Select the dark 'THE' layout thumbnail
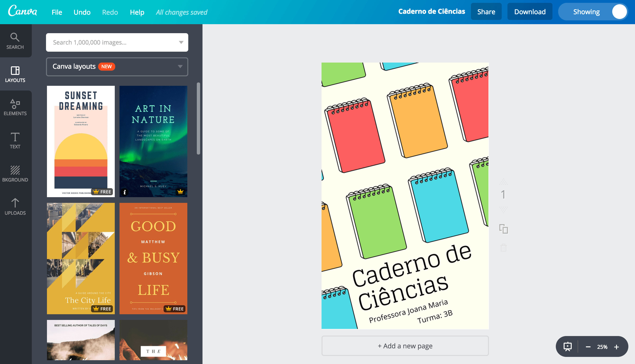The height and width of the screenshot is (364, 635). pos(153,340)
